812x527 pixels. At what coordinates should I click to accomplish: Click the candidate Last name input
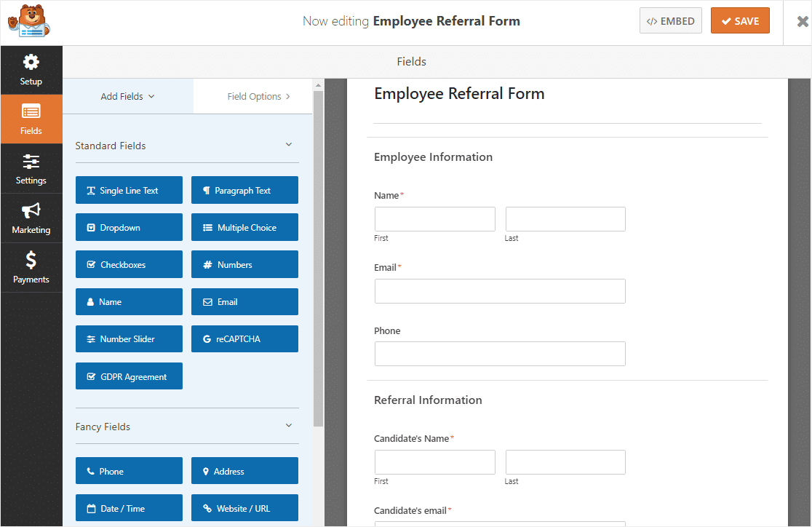point(565,461)
